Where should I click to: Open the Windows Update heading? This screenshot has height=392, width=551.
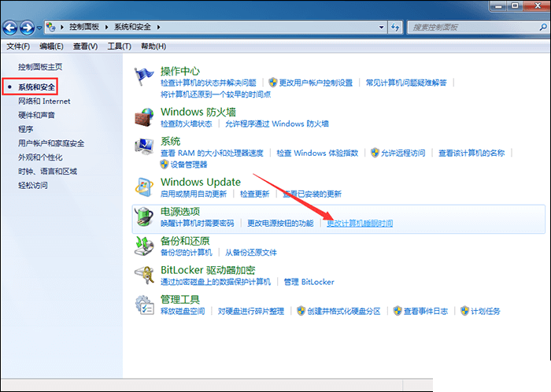pos(201,183)
